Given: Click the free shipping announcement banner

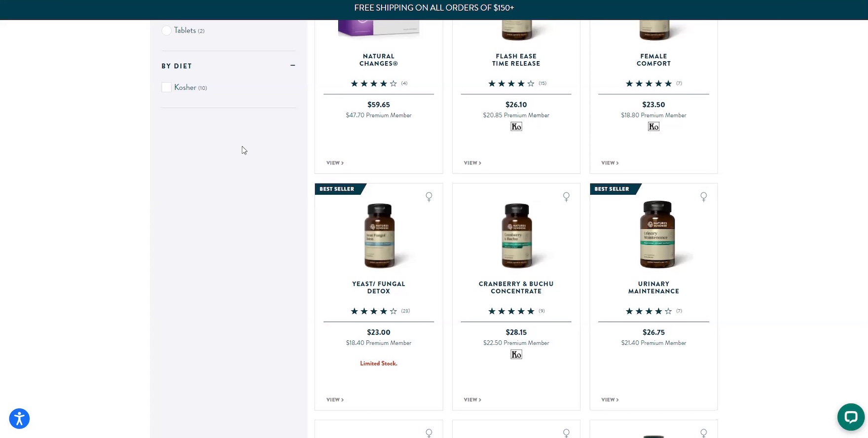Looking at the screenshot, I should point(434,8).
